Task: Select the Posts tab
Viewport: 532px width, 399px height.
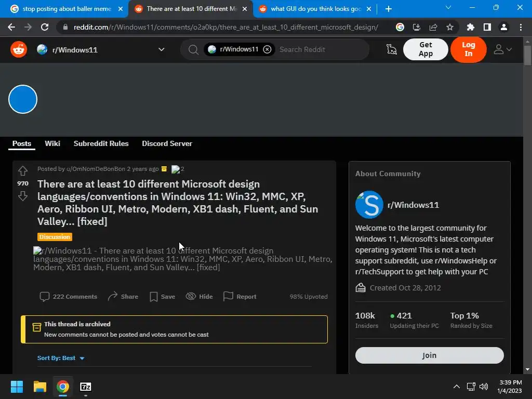Action: pos(22,143)
